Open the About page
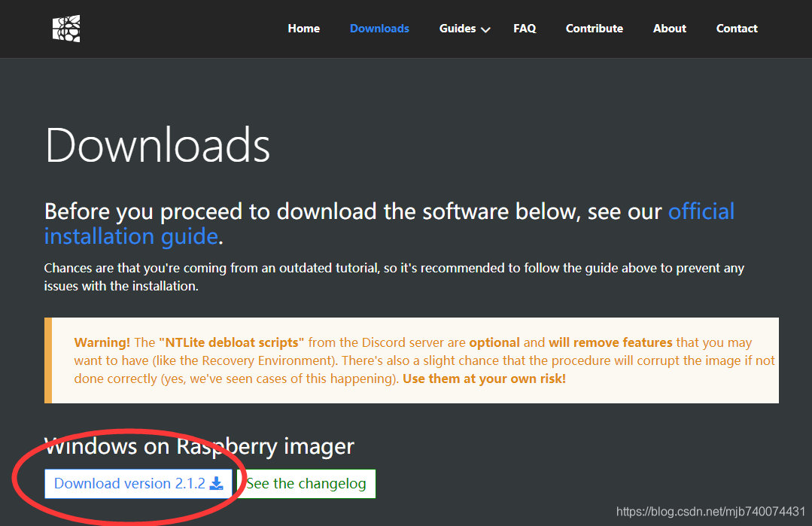 point(669,29)
